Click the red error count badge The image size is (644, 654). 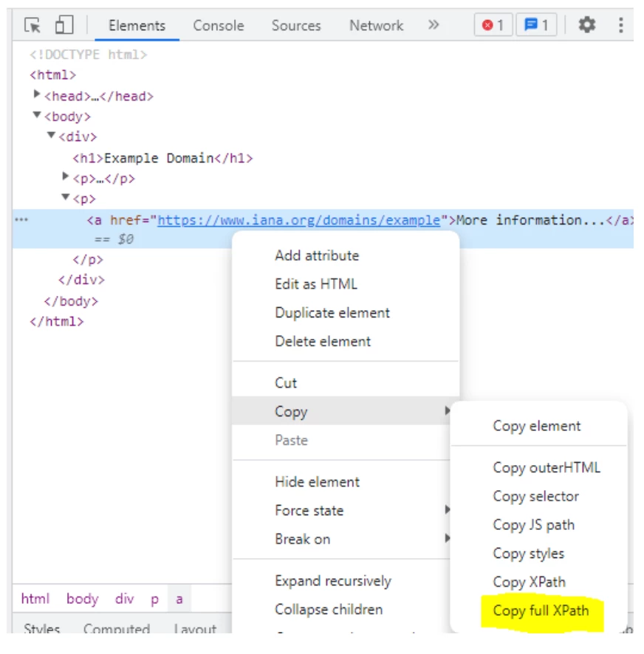493,25
